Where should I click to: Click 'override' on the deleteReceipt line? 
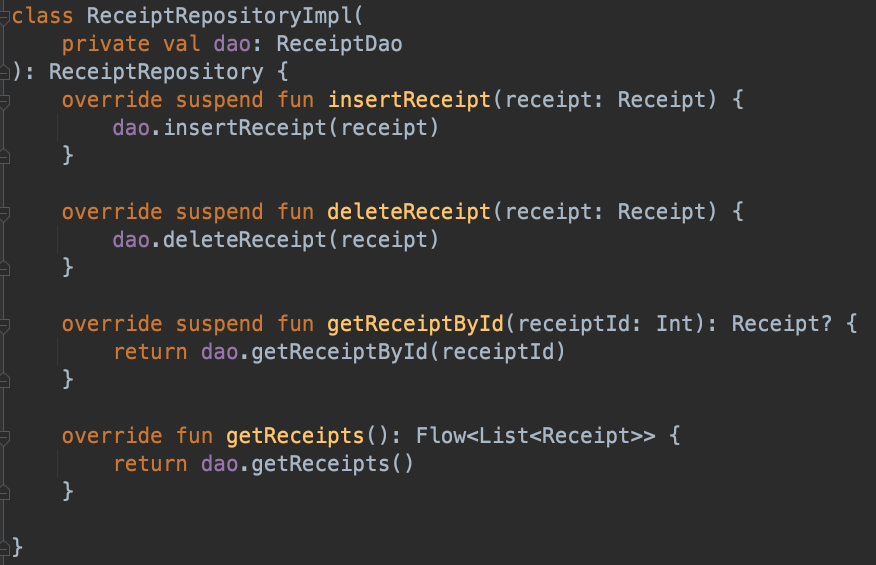point(112,211)
